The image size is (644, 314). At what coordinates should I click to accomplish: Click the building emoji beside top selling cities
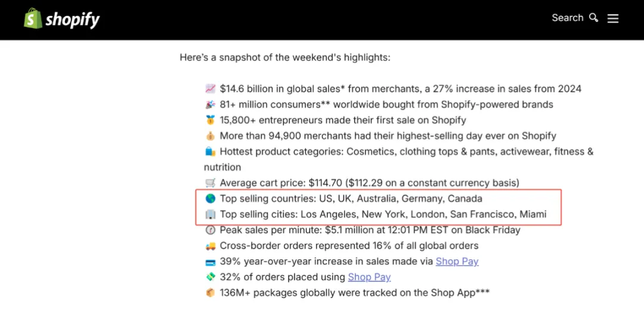[x=210, y=214]
